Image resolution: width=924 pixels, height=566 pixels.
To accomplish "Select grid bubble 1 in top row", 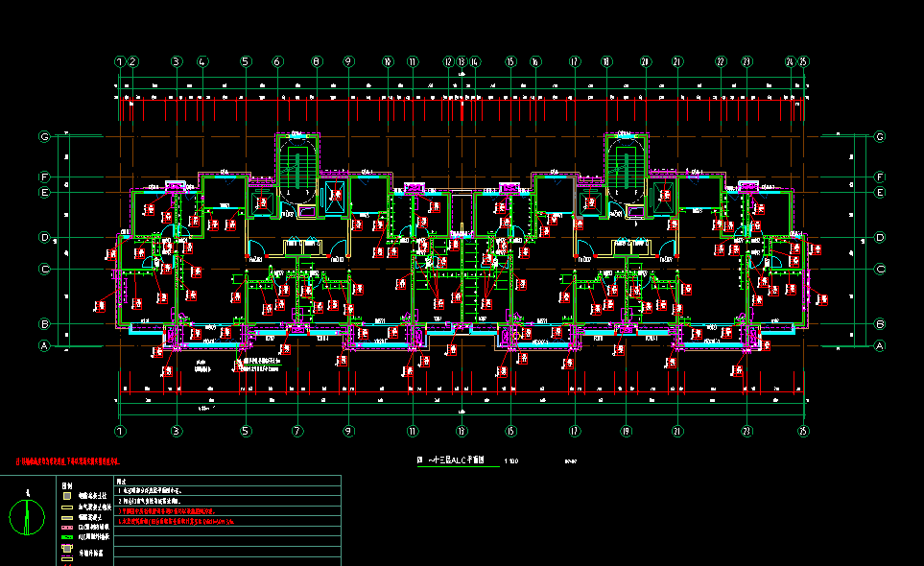I will click(121, 61).
